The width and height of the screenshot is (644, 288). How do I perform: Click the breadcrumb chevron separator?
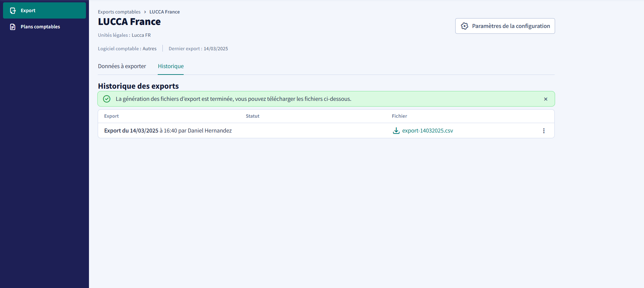(x=145, y=12)
